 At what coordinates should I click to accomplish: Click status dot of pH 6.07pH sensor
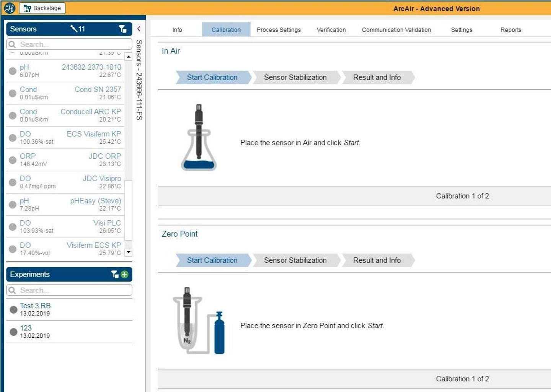pyautogui.click(x=13, y=71)
